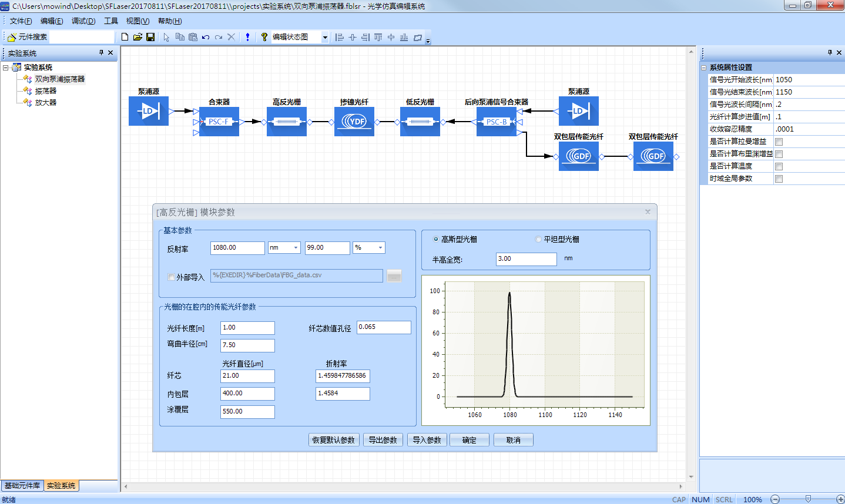Open the 调试(D) menu

click(x=83, y=21)
